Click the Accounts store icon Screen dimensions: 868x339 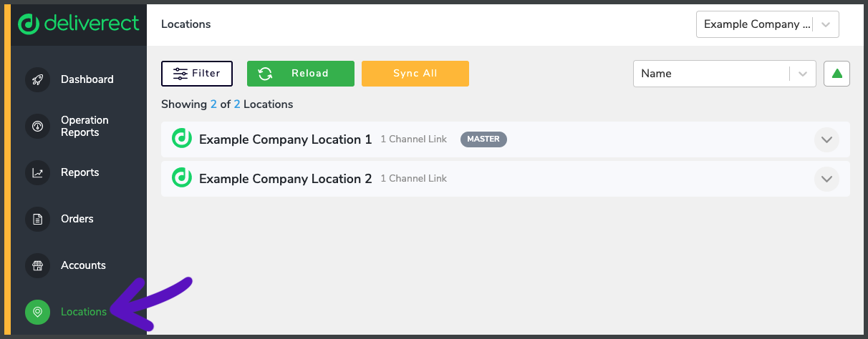pos(37,265)
